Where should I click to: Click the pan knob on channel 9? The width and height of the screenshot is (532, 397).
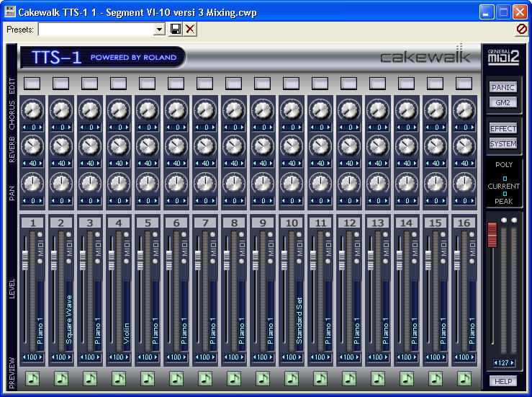point(263,183)
